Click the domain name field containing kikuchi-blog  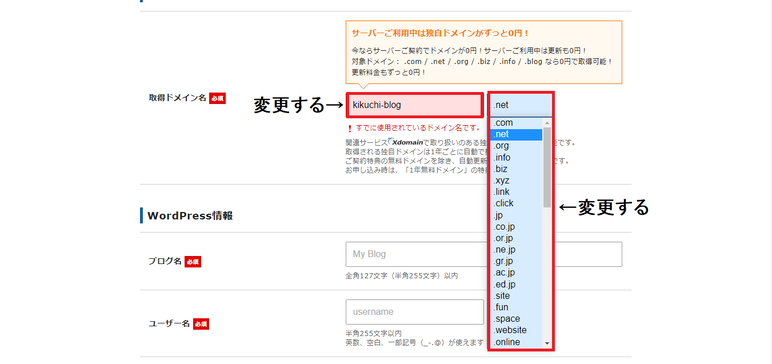414,105
